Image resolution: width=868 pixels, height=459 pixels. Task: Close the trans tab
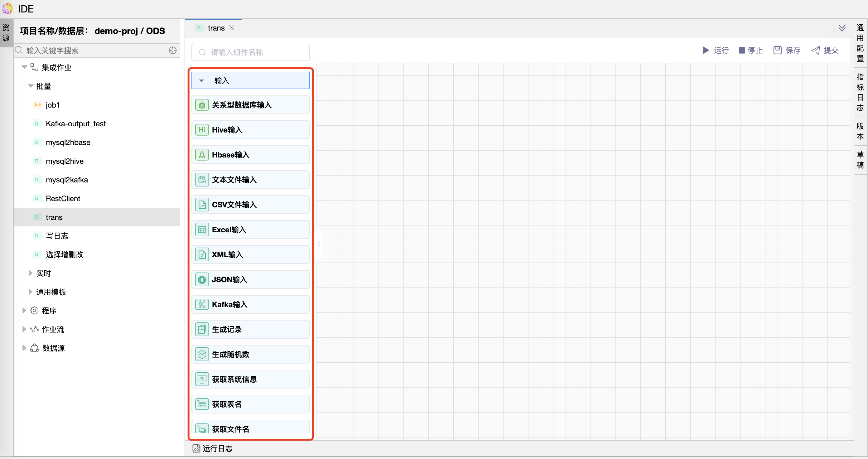232,28
